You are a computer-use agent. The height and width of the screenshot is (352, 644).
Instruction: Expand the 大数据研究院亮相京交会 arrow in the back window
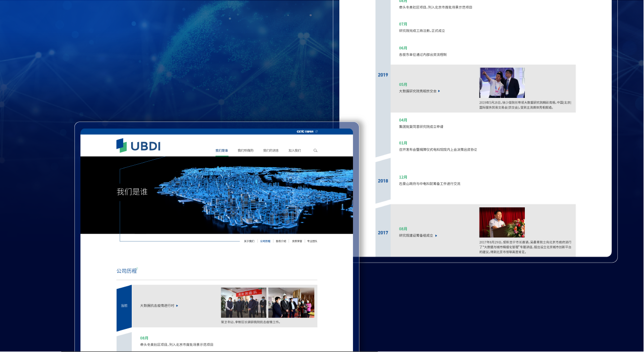(x=439, y=91)
